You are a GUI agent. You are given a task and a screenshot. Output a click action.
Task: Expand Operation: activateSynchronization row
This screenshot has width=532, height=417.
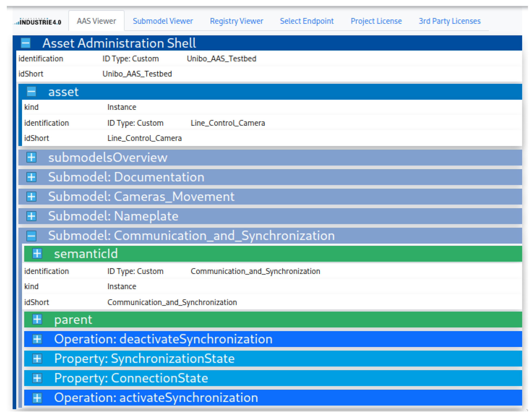[x=37, y=398]
